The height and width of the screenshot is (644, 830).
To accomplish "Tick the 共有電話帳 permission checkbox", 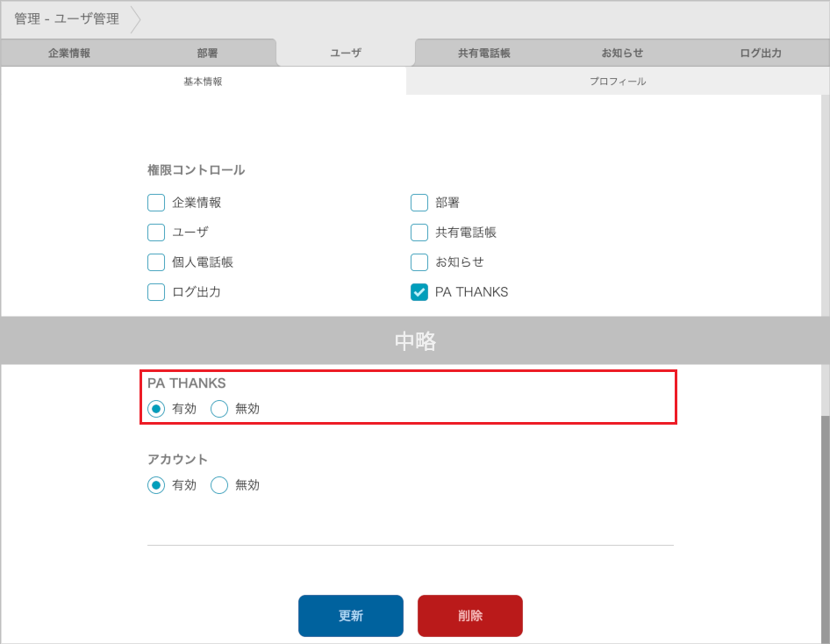I will pyautogui.click(x=419, y=233).
